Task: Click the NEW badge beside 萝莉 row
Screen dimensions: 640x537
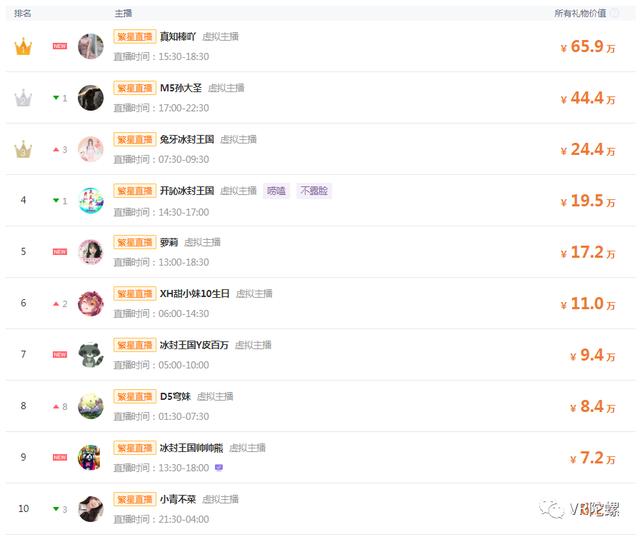Action: (60, 252)
